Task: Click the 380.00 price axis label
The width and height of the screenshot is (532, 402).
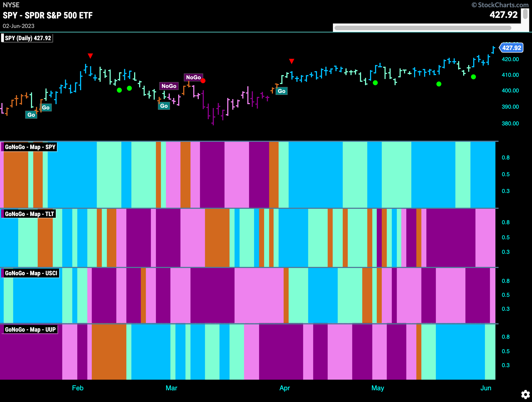Action: [510, 123]
